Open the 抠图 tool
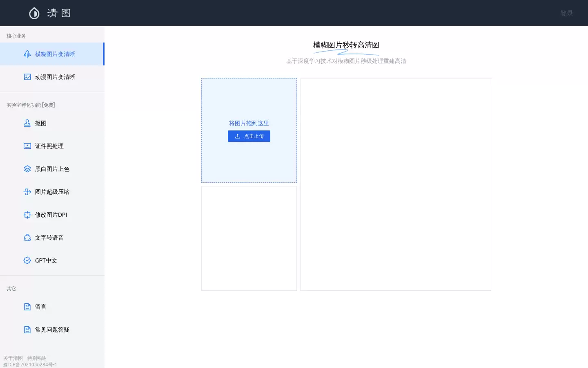Screen dimensions: 588x368 (x=52, y=123)
